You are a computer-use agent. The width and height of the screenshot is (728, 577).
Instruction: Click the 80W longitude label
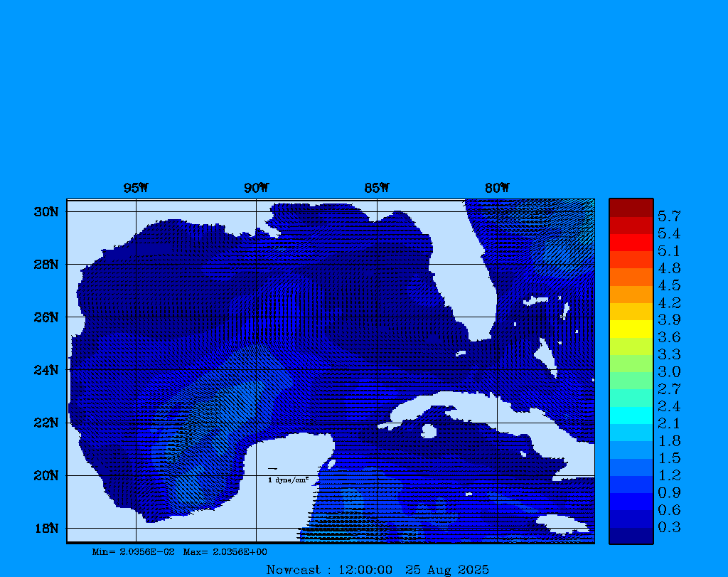click(x=497, y=188)
